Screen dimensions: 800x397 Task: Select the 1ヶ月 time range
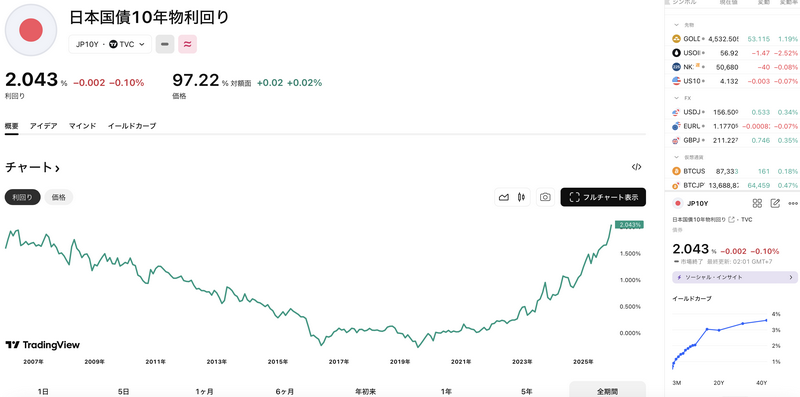(x=204, y=391)
